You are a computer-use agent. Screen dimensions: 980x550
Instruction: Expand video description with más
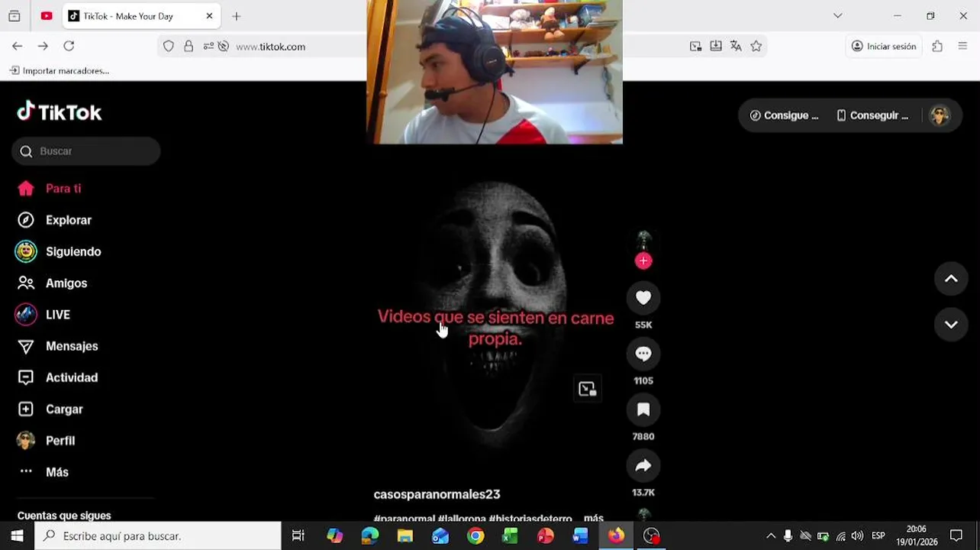click(594, 518)
